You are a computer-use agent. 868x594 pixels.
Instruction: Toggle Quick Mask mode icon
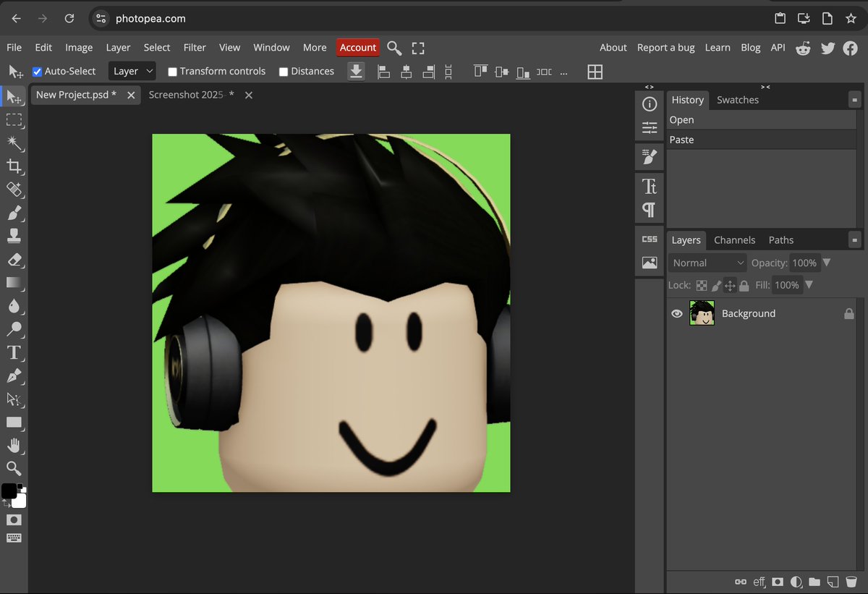tap(14, 519)
